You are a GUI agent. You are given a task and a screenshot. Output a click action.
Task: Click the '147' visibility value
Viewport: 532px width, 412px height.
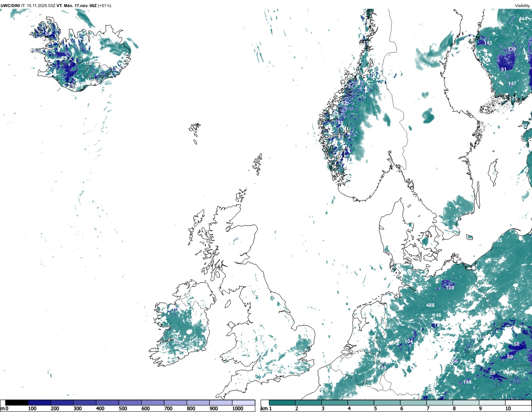pos(512,84)
